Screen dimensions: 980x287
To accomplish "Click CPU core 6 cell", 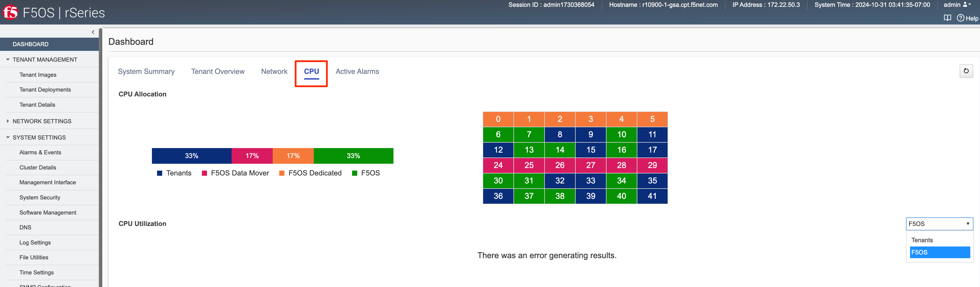I will (498, 135).
